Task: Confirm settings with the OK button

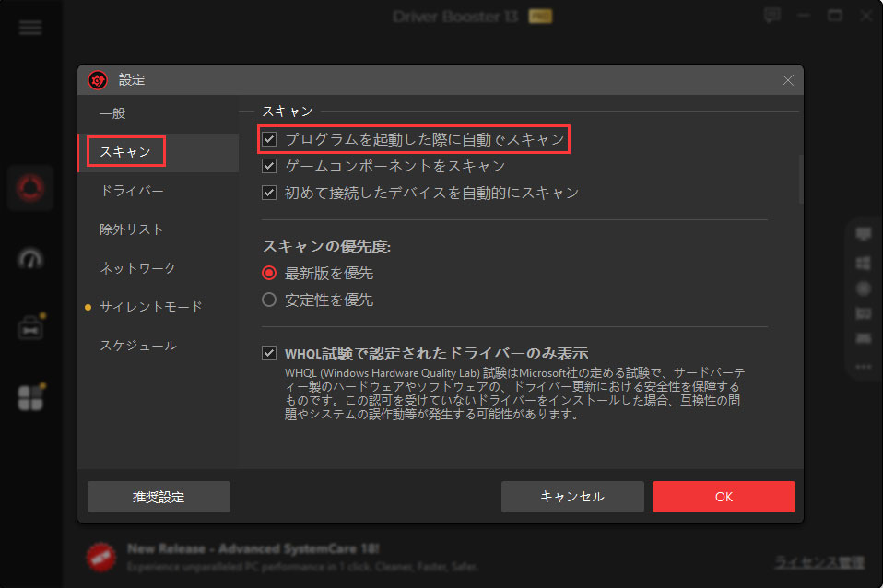Action: (x=724, y=497)
